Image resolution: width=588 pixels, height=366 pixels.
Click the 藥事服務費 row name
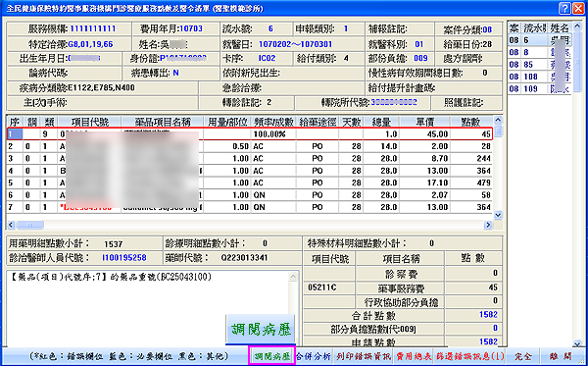click(400, 288)
